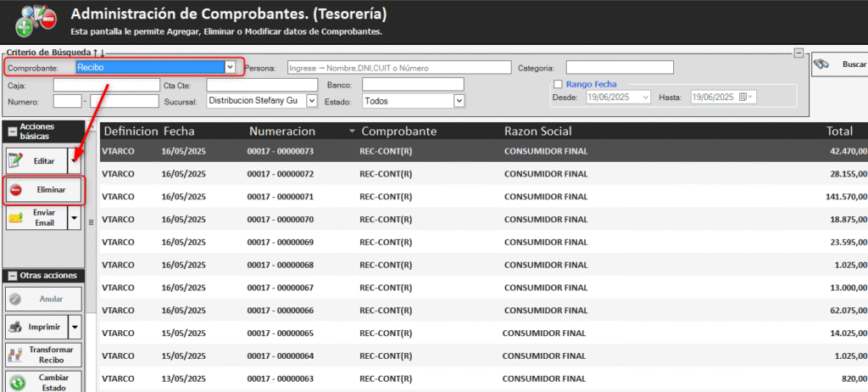This screenshot has height=392, width=868.
Task: Open the Comprobante dropdown
Action: tap(230, 66)
